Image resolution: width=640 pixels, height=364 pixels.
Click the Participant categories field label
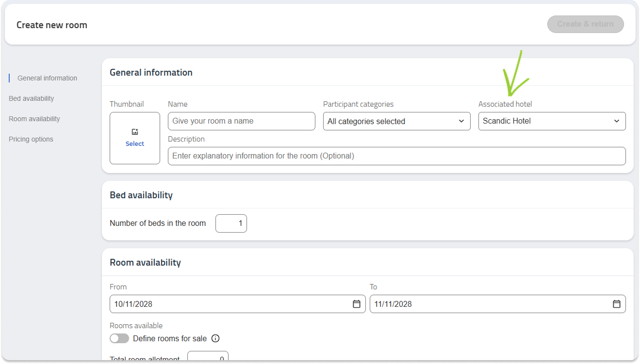coord(359,104)
